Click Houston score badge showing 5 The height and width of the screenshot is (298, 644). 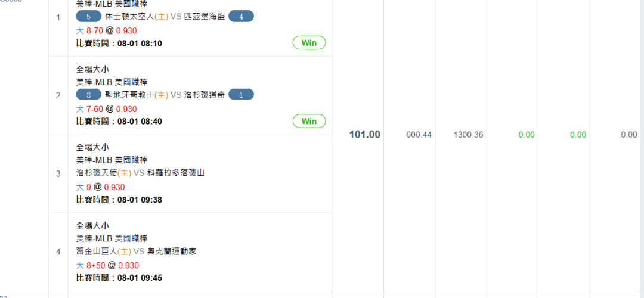[89, 17]
